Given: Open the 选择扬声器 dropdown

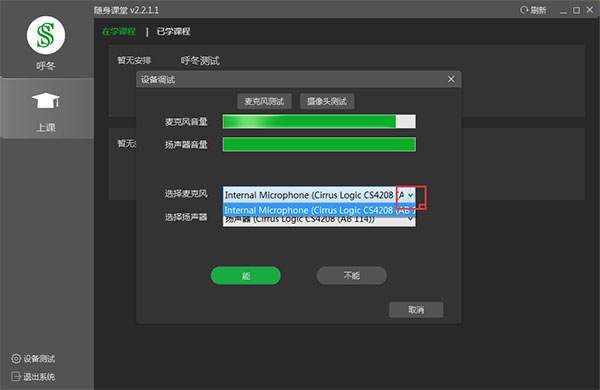Looking at the screenshot, I should tap(319, 221).
